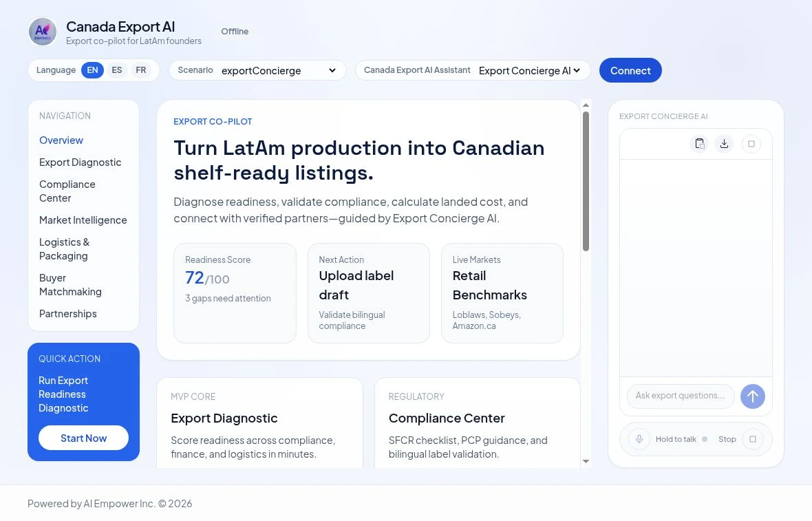The image size is (812, 521).
Task: Click the recording status dot beside Hold to talk
Action: [705, 439]
